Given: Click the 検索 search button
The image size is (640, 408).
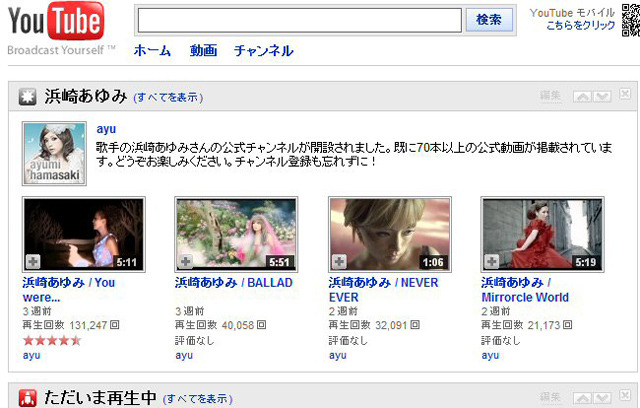Looking at the screenshot, I should point(489,20).
